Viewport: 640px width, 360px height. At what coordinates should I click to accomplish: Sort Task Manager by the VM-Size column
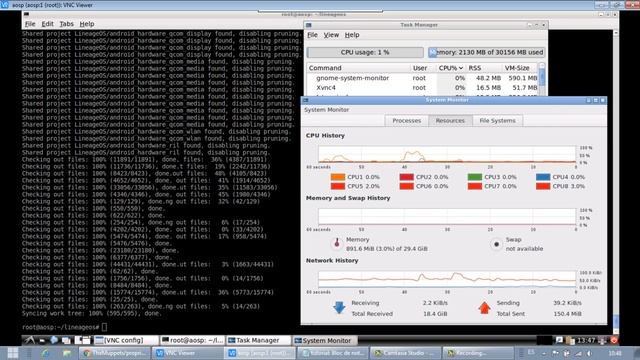coord(520,68)
